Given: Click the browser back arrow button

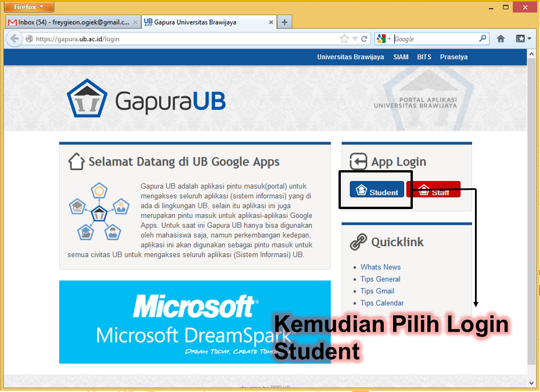Looking at the screenshot, I should pyautogui.click(x=15, y=38).
